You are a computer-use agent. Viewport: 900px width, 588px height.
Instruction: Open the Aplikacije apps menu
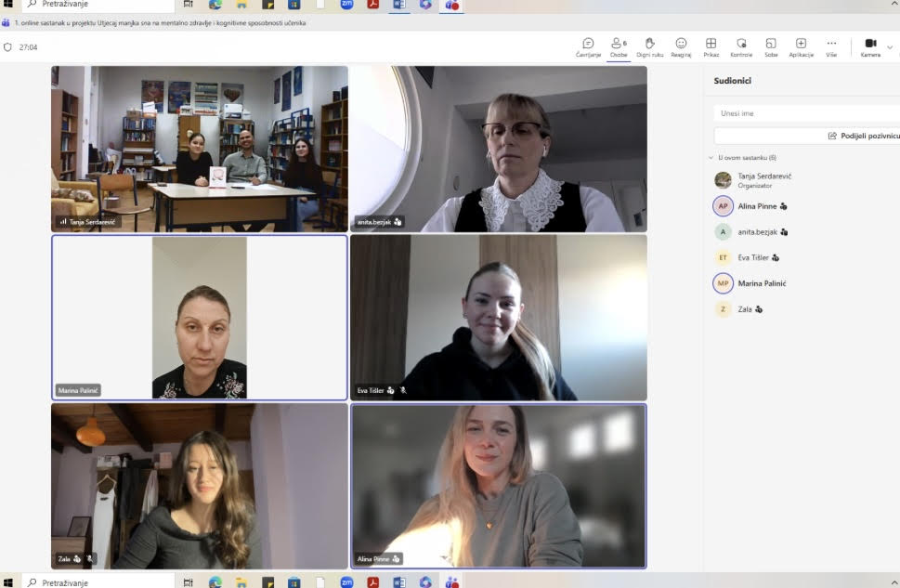click(801, 46)
